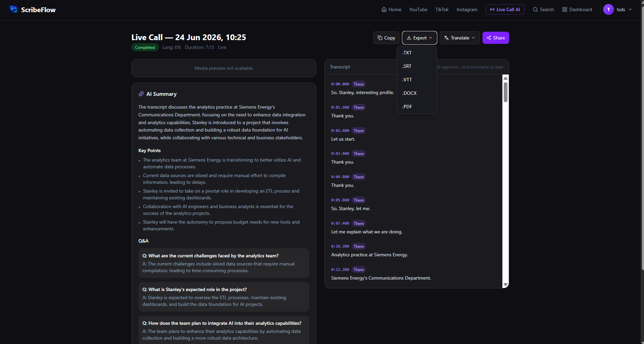644x344 pixels.
Task: Open the Home page link
Action: (391, 9)
